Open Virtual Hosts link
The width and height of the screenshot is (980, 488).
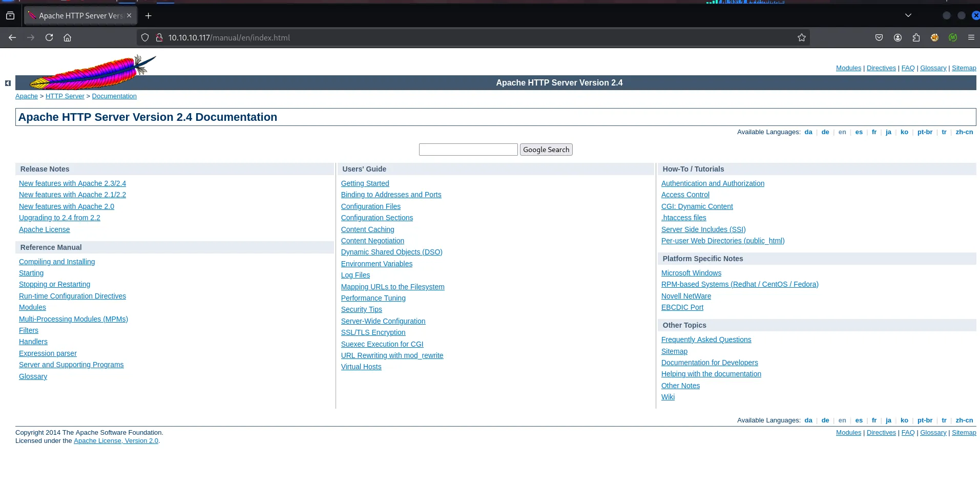click(x=361, y=367)
